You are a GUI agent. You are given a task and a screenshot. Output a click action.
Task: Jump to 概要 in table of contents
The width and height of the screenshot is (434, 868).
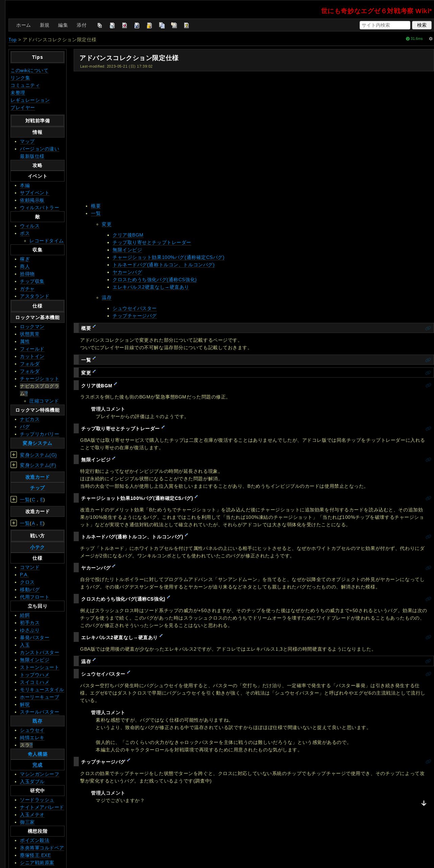point(96,206)
